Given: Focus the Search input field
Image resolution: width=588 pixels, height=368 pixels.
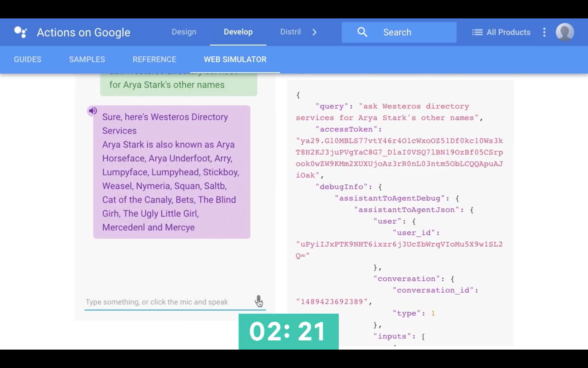Looking at the screenshot, I should coord(399,32).
